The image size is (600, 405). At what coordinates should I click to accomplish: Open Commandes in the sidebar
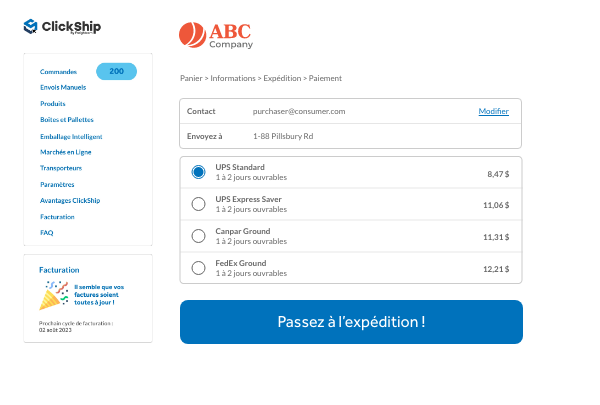58,72
